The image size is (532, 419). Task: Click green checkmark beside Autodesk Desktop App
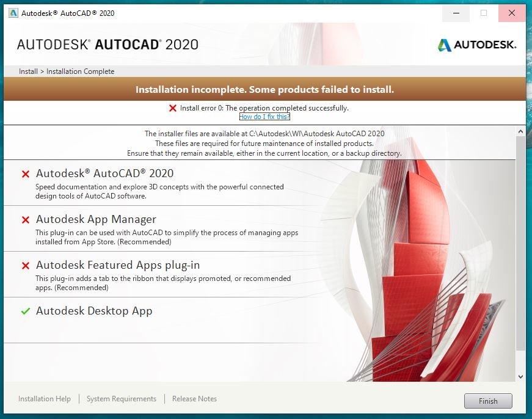coord(26,311)
